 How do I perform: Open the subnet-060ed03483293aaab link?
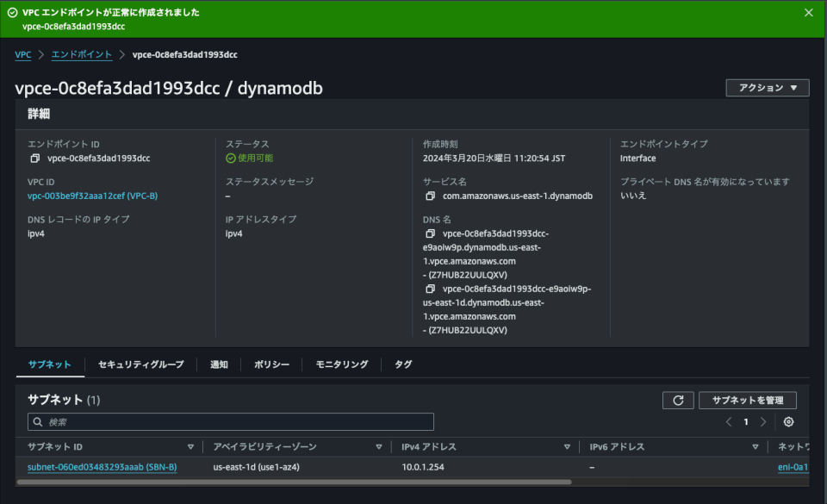pos(103,467)
